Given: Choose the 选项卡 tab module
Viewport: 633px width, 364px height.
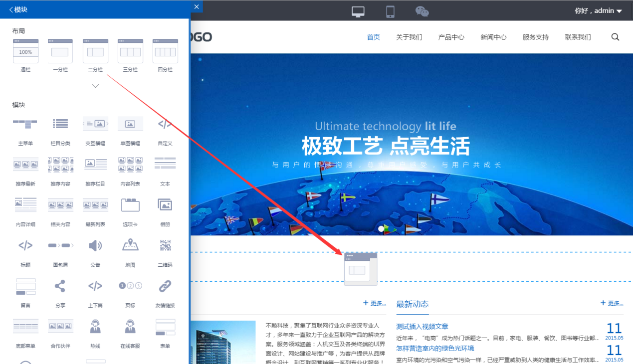Looking at the screenshot, I should 130,204.
